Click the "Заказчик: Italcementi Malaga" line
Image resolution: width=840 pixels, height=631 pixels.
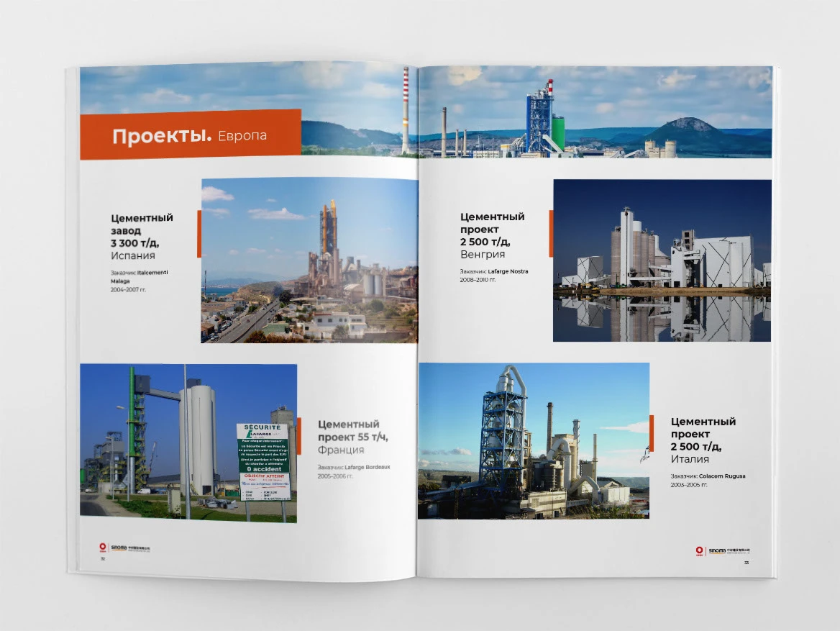[139, 276]
